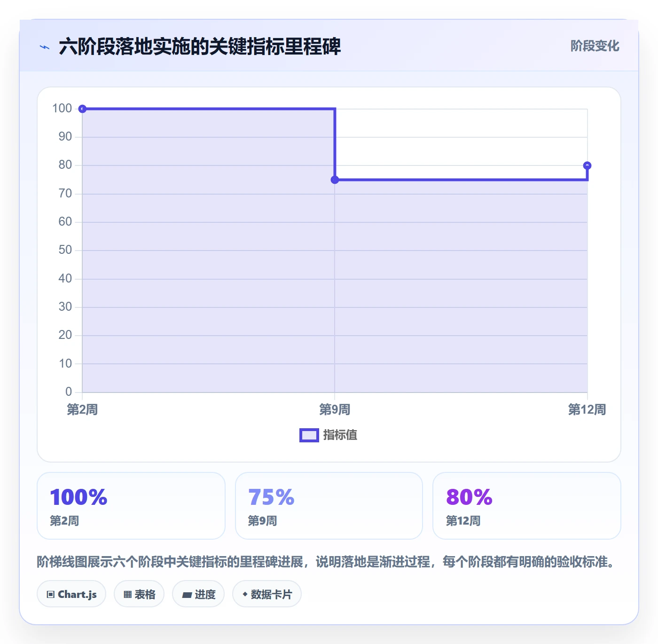Toggle the 指标值 legend color box
This screenshot has height=644, width=658.
[x=309, y=435]
